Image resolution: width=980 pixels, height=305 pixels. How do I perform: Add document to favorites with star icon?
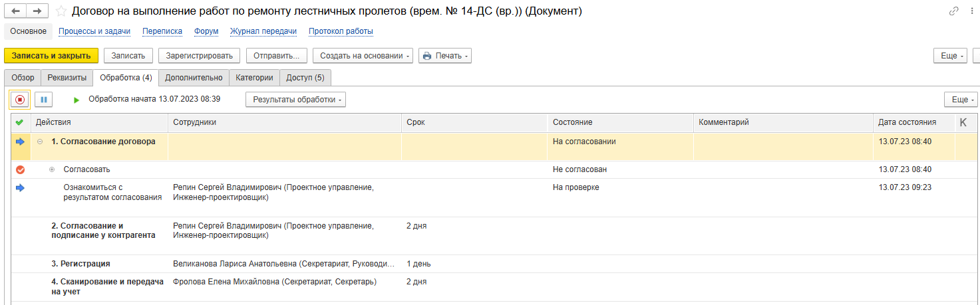[x=61, y=11]
